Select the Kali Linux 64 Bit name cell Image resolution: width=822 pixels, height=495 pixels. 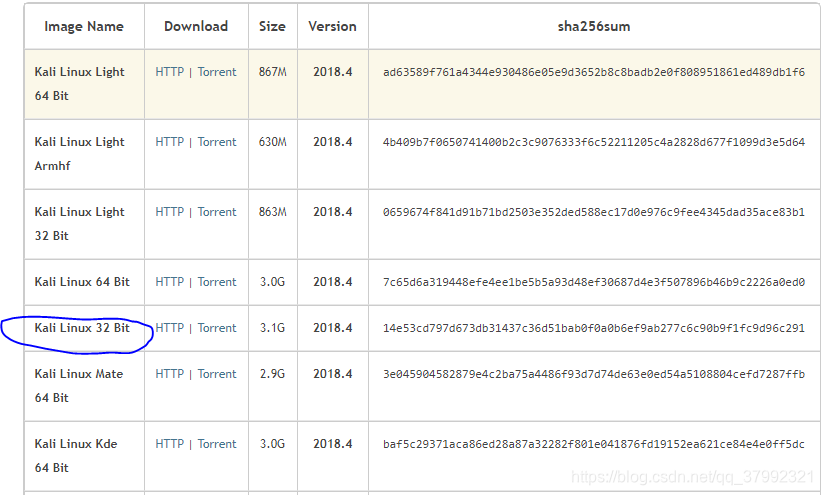point(84,282)
